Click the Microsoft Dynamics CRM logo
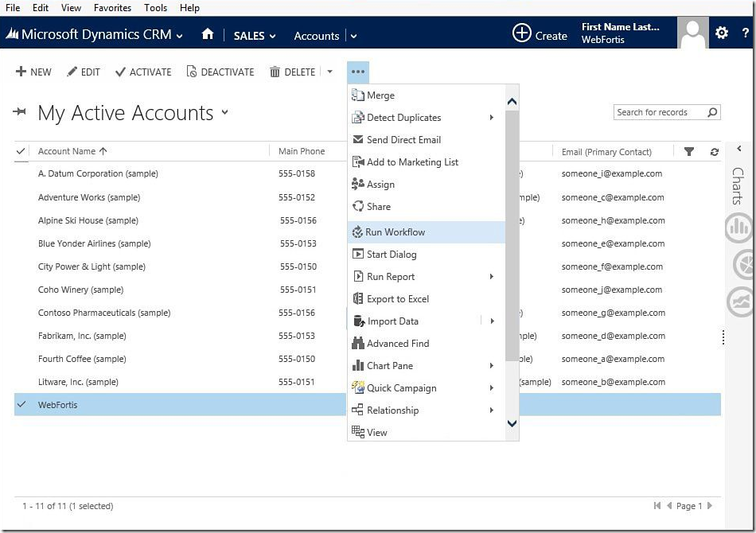The height and width of the screenshot is (533, 756). 13,33
